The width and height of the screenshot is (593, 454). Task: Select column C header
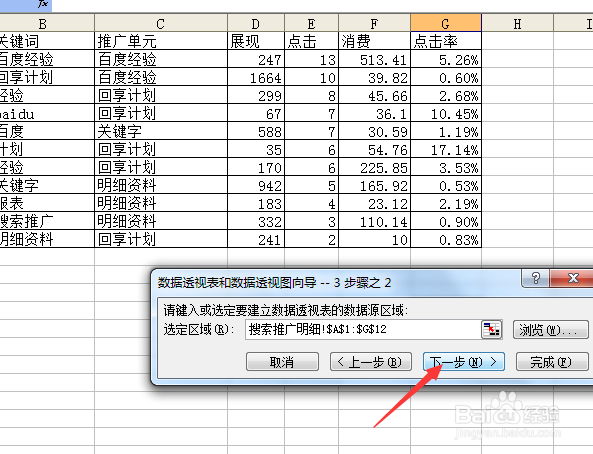[161, 24]
